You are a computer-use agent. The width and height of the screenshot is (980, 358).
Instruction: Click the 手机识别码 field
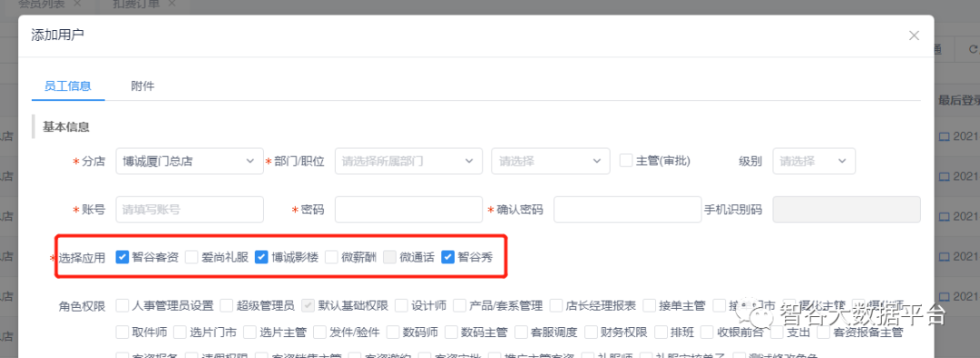pyautogui.click(x=847, y=209)
